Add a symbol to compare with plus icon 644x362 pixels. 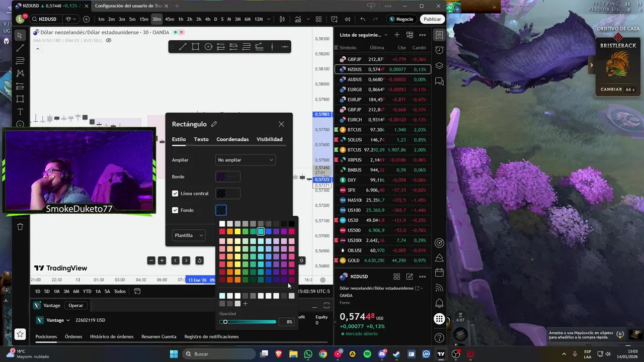click(x=87, y=19)
